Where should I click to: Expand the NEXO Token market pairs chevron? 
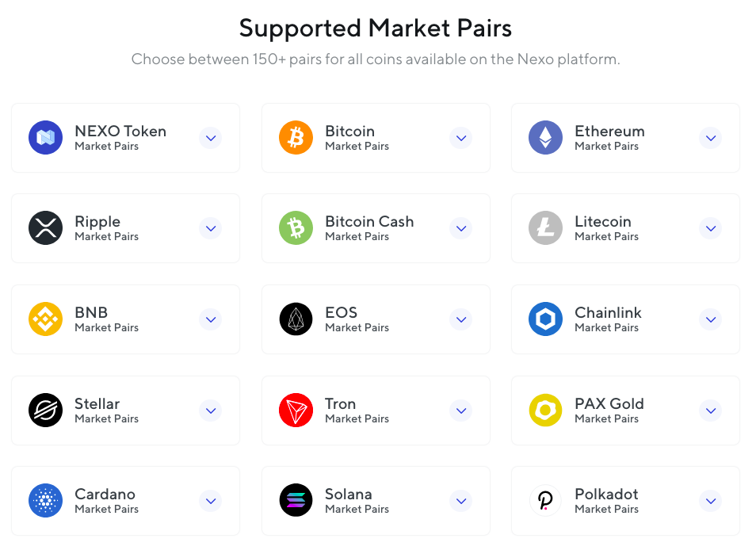click(x=211, y=138)
